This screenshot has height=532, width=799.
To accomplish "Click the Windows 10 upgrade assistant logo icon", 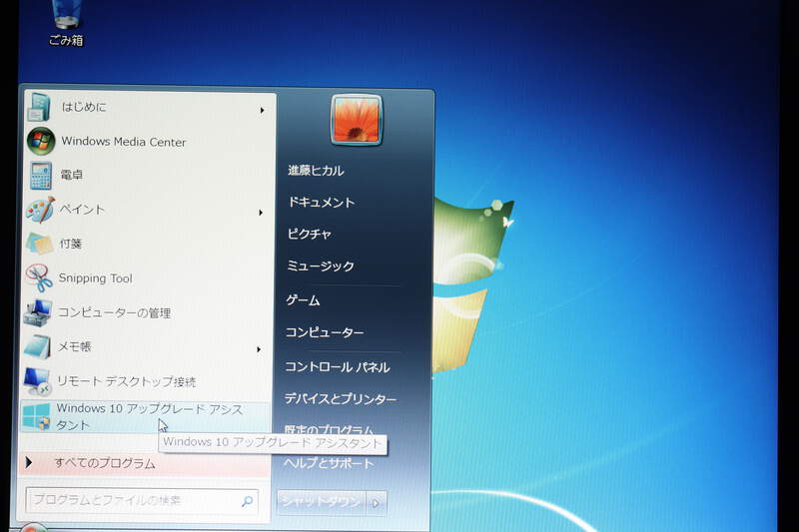I will [x=36, y=416].
